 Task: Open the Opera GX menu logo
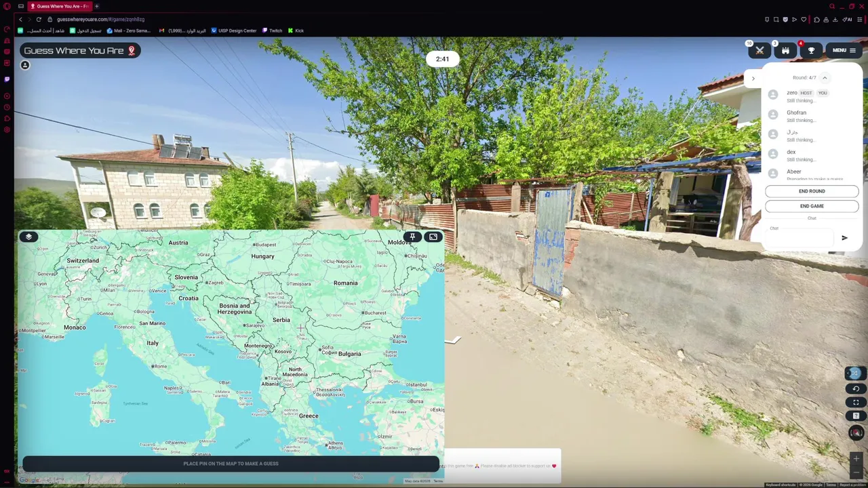(7, 6)
